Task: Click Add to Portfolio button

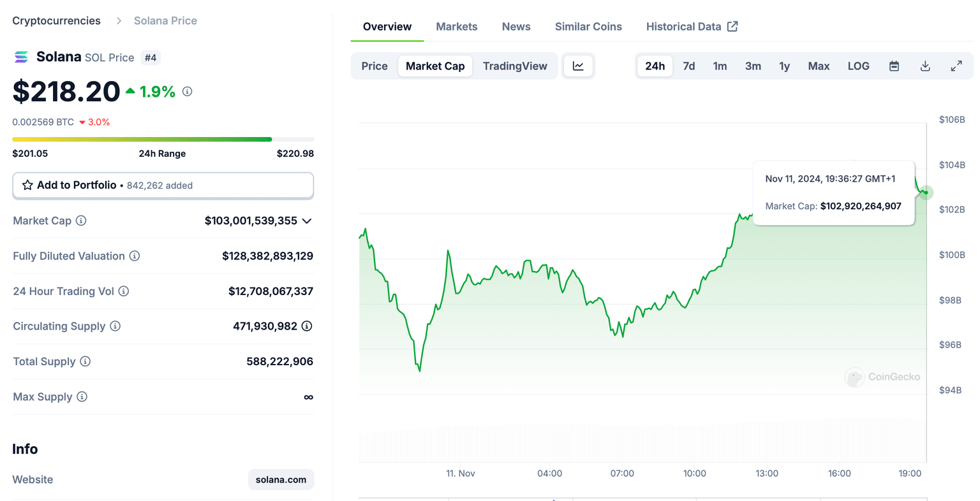Action: point(163,185)
